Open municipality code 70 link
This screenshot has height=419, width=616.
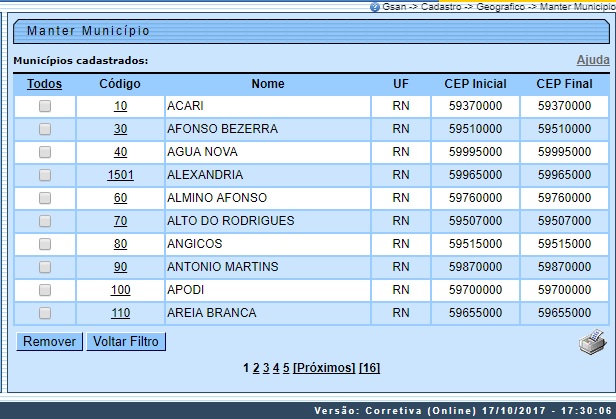click(120, 221)
